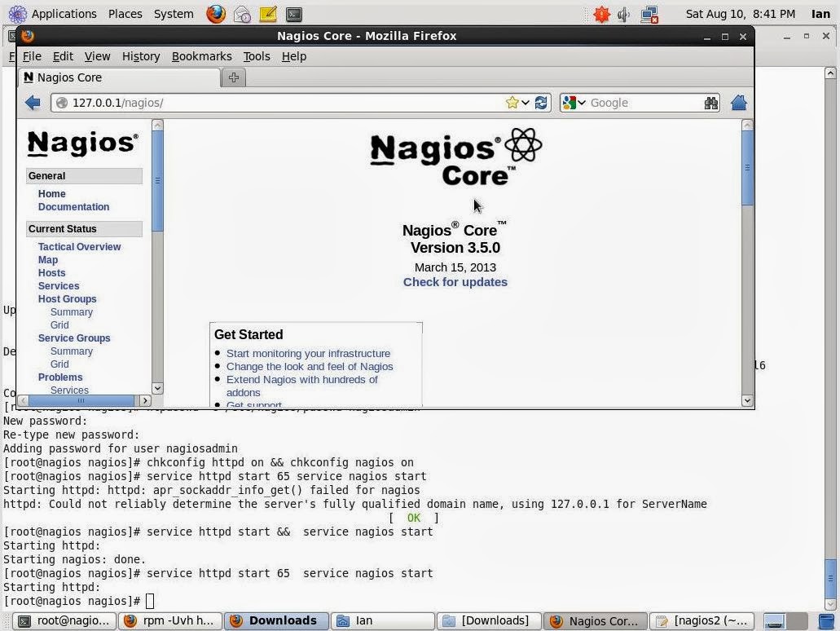Bookmark this page with the star icon

pos(512,103)
